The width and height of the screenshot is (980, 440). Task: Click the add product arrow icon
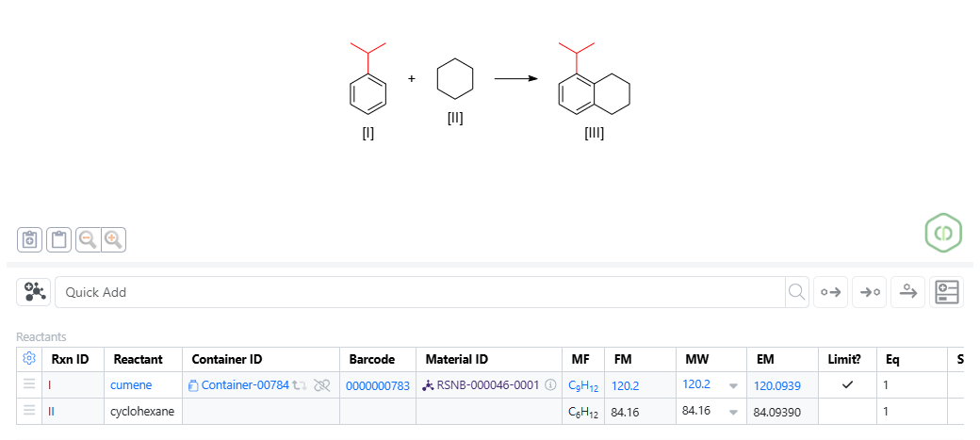coord(869,292)
